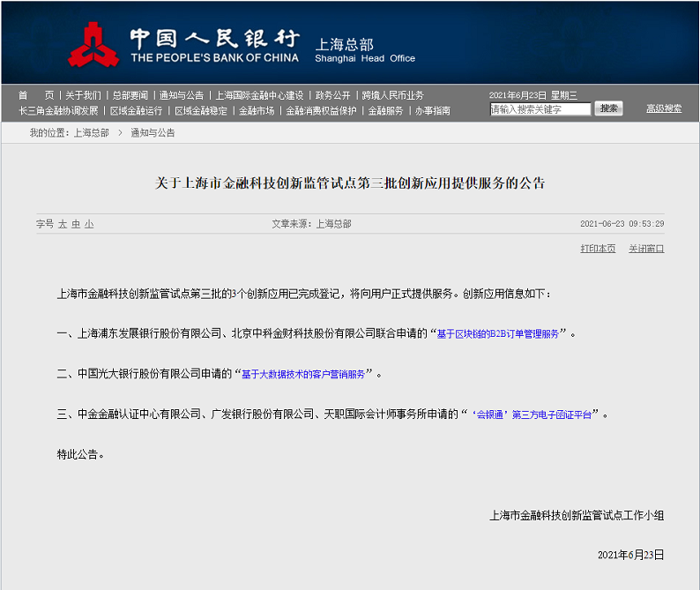Screen dimensions: 700x590
Task: Select 金融市场 nav item
Action: (x=257, y=110)
